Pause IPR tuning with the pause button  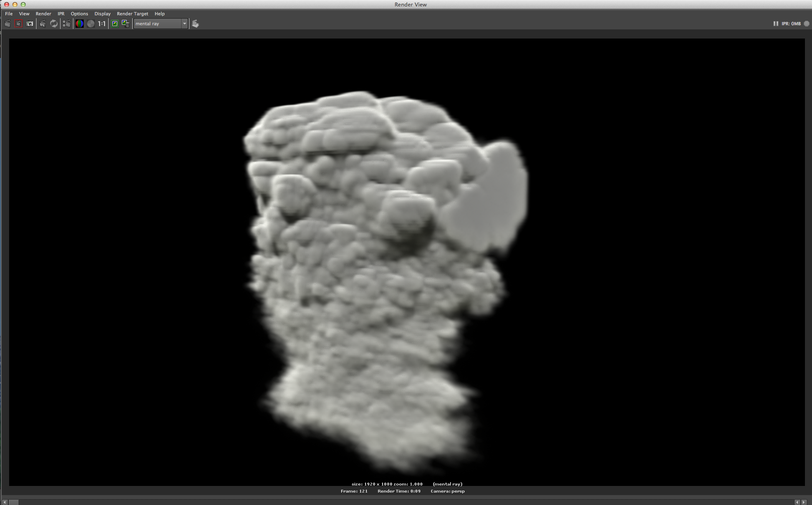(776, 24)
